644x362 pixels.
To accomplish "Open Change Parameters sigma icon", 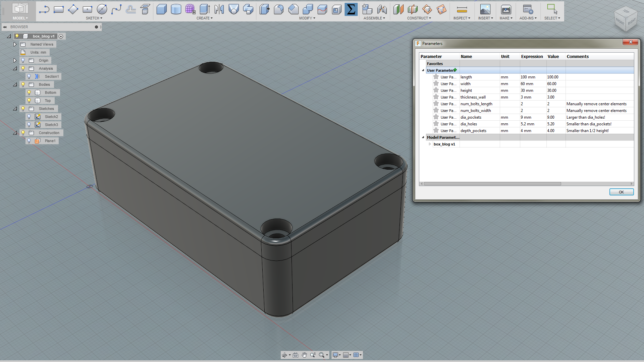I will pyautogui.click(x=351, y=9).
